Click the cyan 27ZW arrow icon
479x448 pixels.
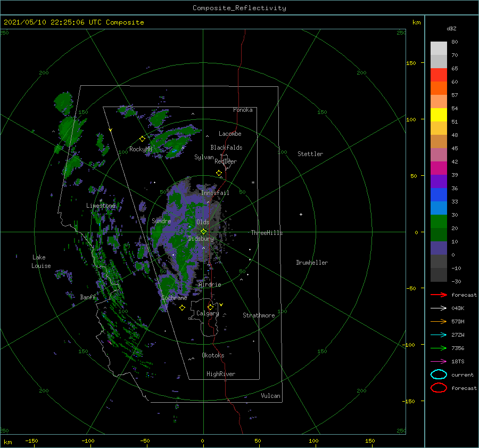pos(439,335)
